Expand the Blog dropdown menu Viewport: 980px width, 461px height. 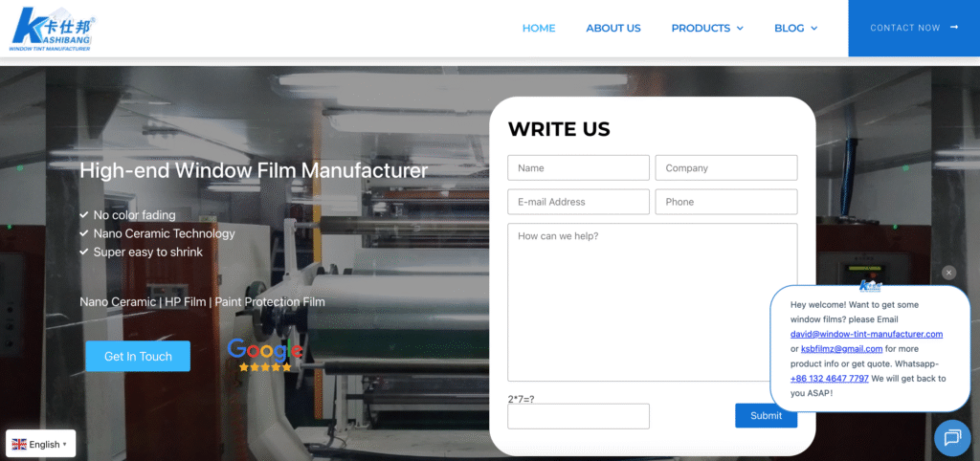click(795, 29)
